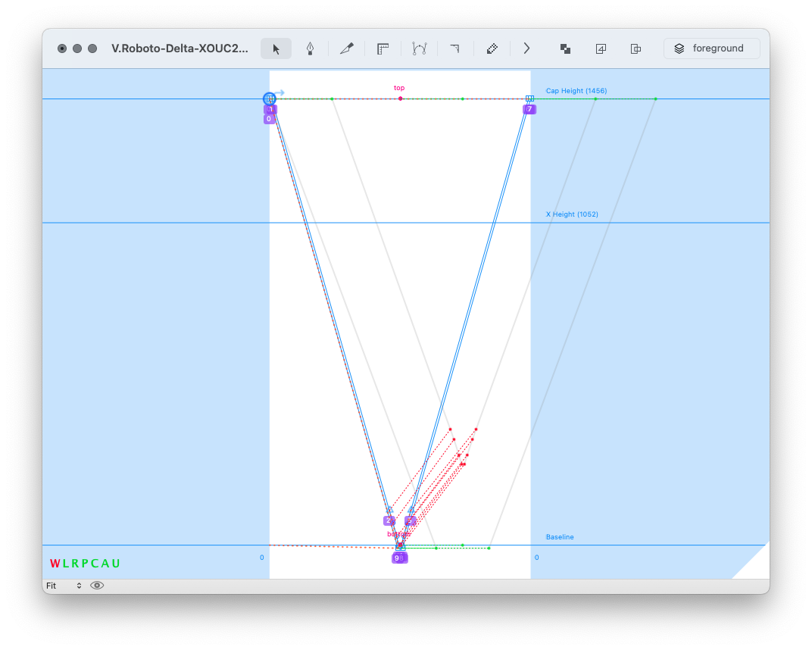Viewport: 812px width, 650px height.
Task: Select the Knife slice tool
Action: (347, 48)
